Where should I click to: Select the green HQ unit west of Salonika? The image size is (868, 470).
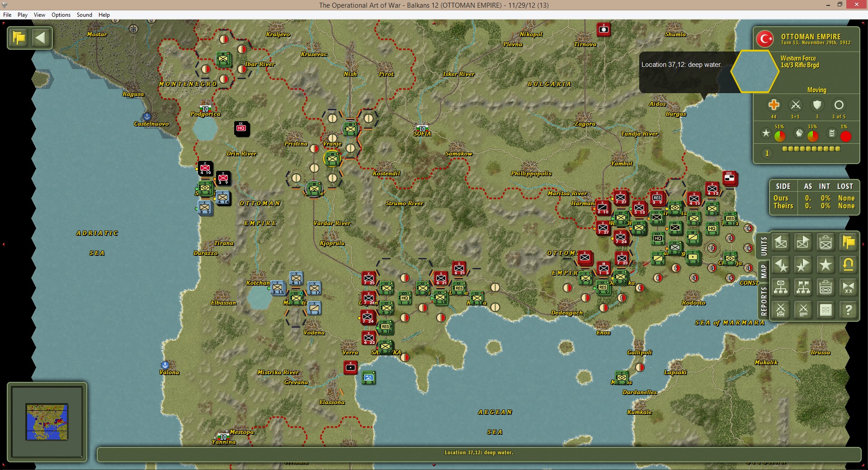[x=405, y=298]
